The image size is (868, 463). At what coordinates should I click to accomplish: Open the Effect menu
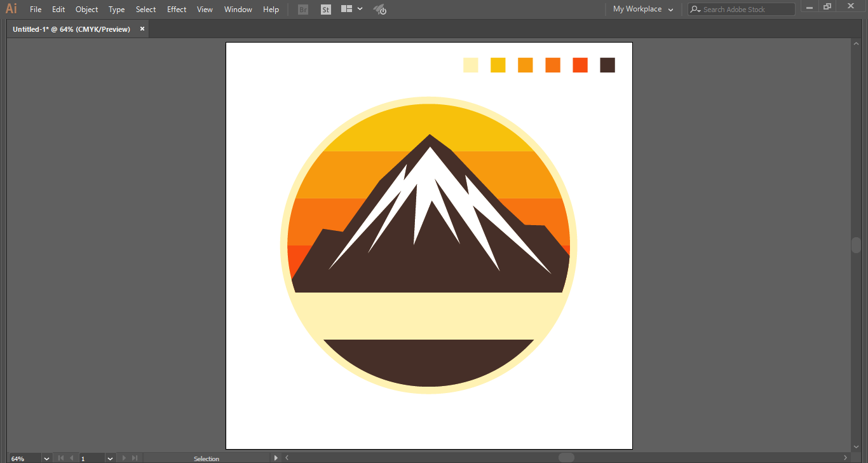[177, 10]
